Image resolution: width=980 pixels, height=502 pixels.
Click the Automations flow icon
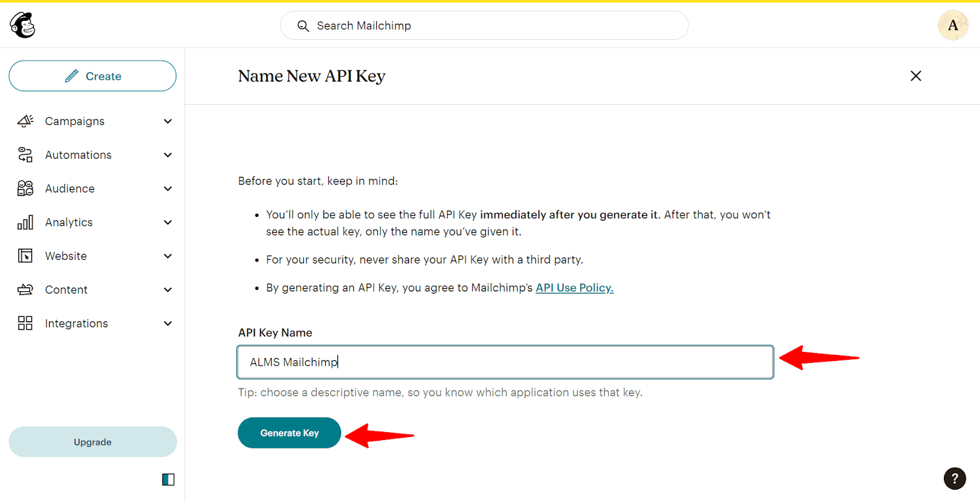click(x=25, y=155)
